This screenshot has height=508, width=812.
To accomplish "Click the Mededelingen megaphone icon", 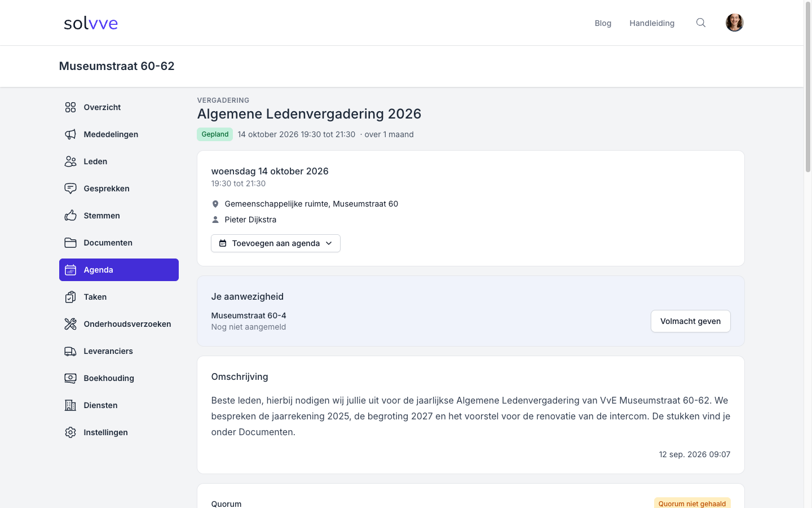I will tap(70, 134).
